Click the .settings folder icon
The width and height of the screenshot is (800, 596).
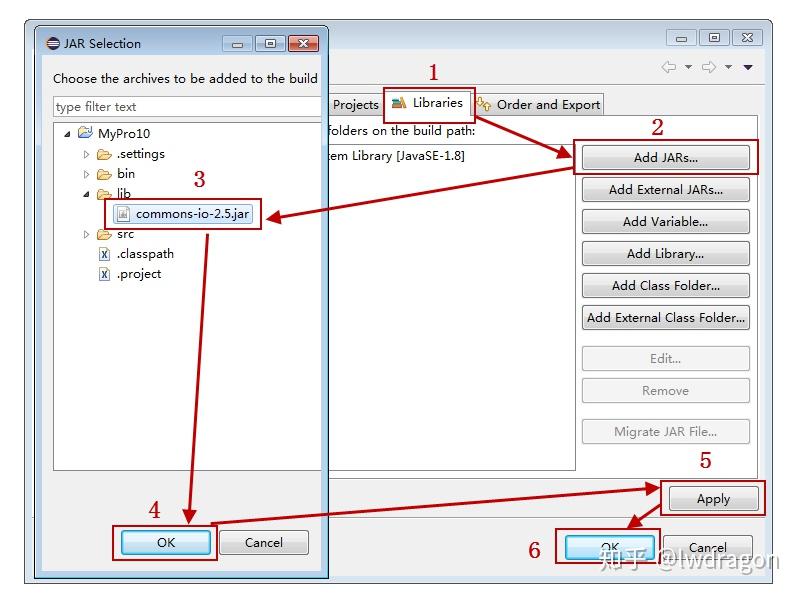[x=104, y=154]
